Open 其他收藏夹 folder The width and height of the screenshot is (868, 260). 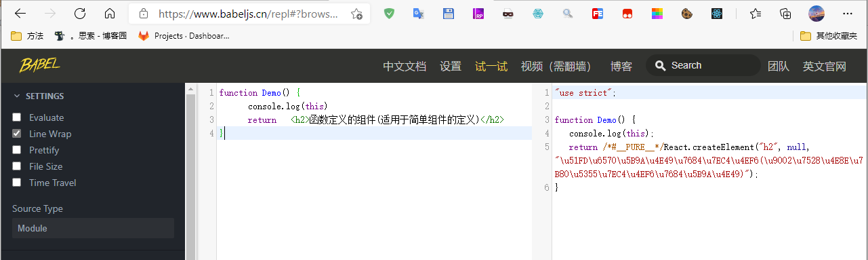[x=829, y=36]
